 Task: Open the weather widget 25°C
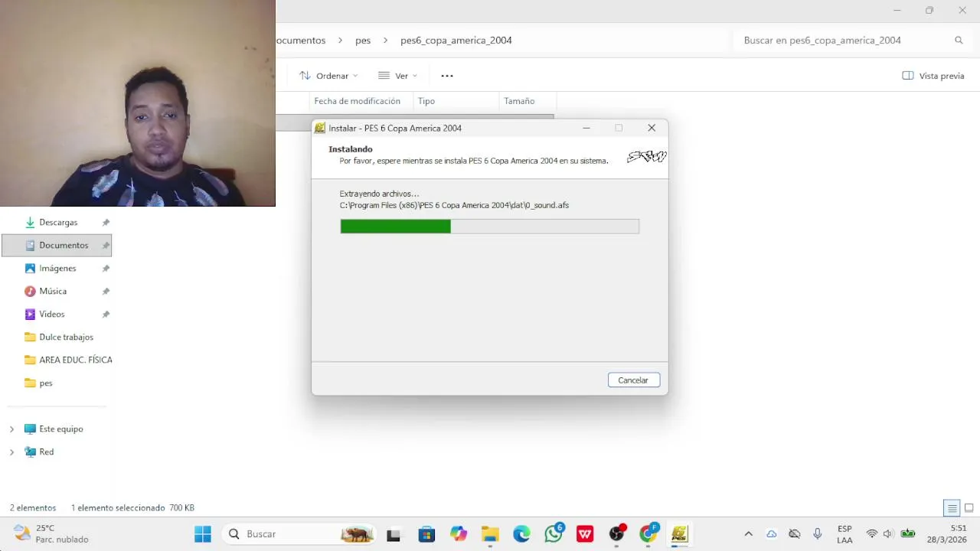point(51,534)
